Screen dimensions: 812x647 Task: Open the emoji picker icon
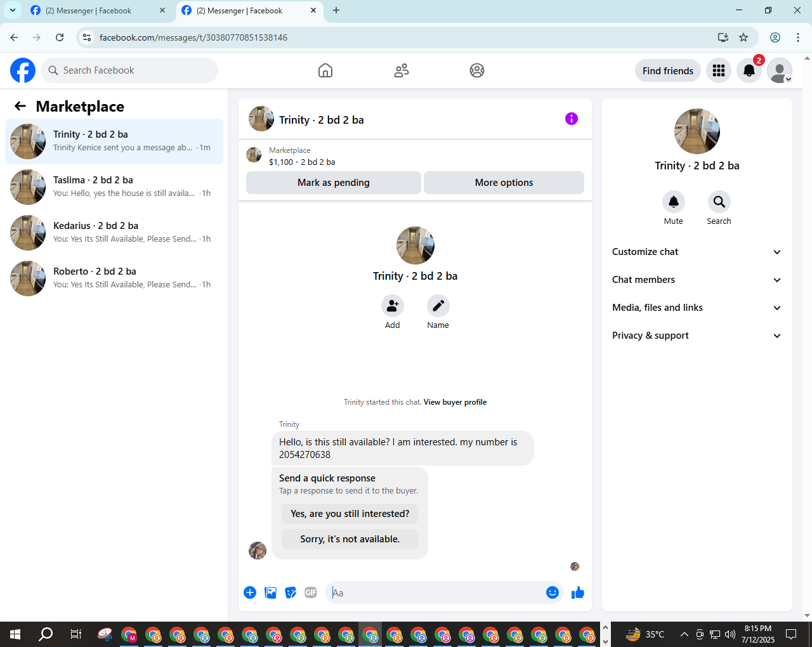553,592
